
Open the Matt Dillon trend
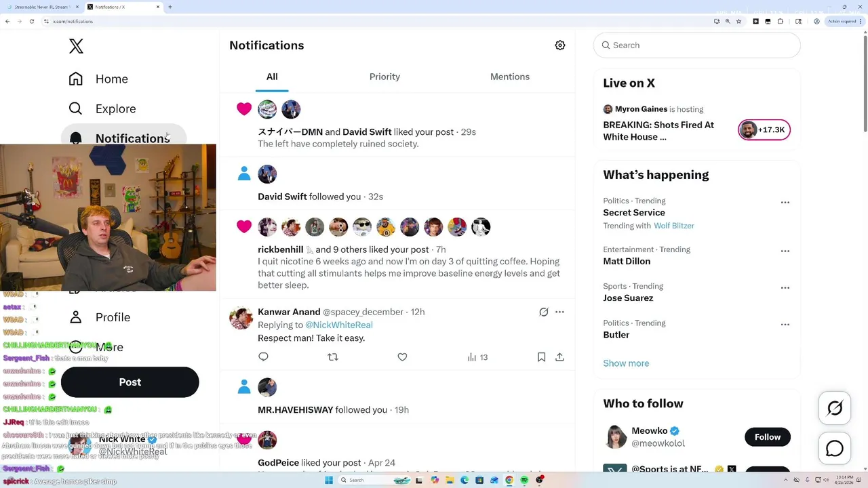tap(627, 262)
